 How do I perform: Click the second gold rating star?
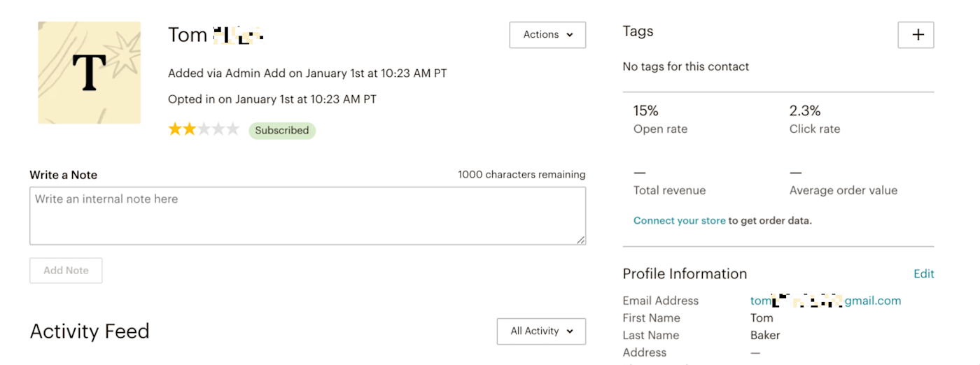189,129
